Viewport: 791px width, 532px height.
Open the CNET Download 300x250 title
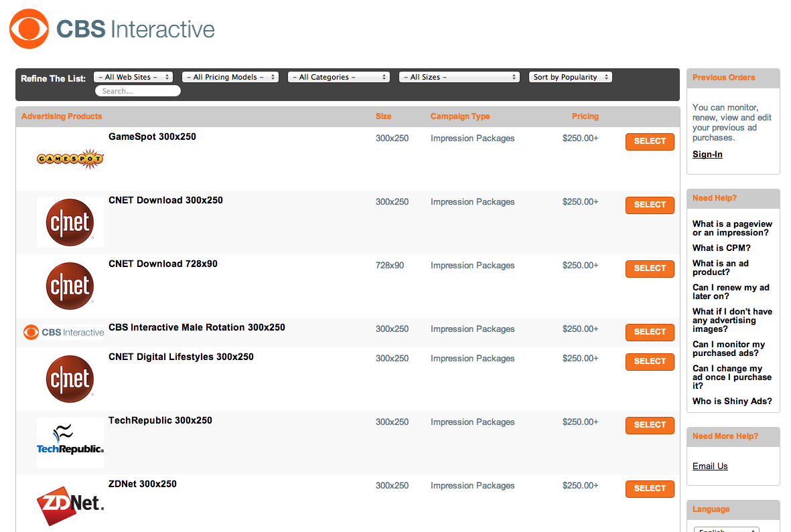pos(165,200)
